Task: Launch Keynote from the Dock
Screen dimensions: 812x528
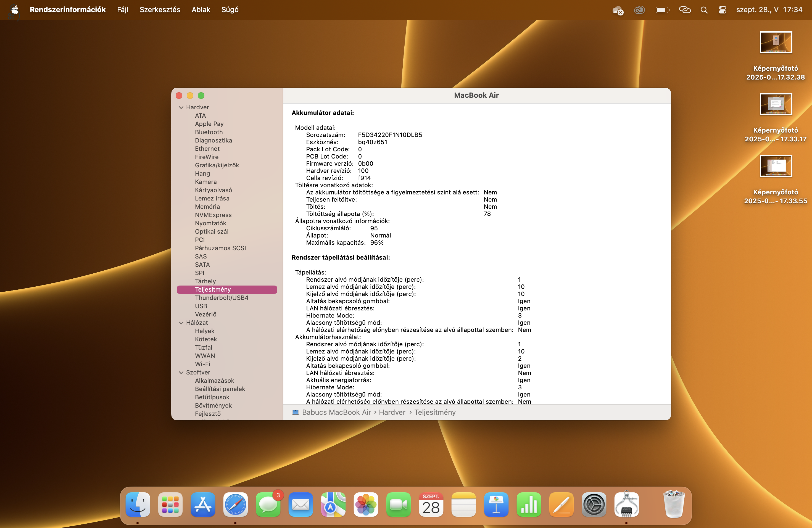Action: point(496,505)
